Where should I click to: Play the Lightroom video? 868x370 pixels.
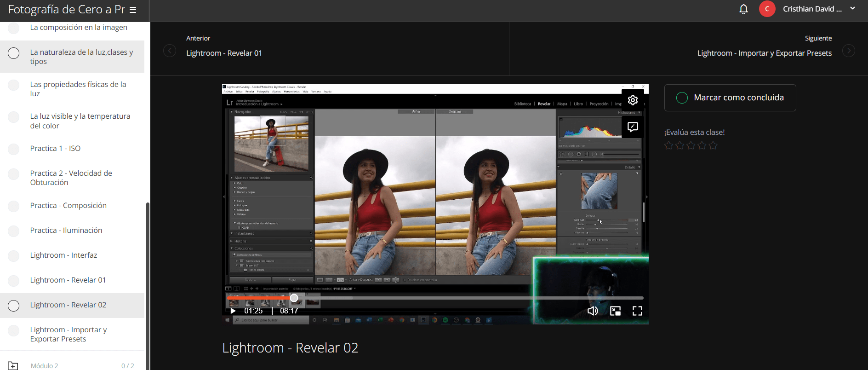[233, 311]
